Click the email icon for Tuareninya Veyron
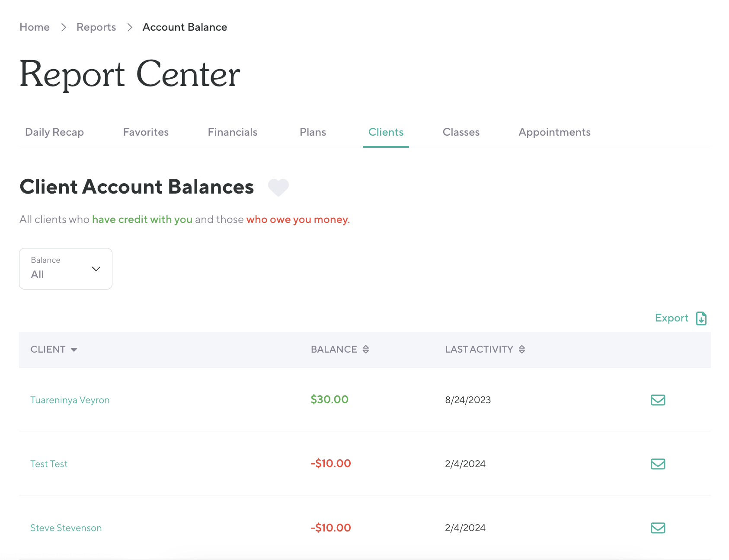 [658, 400]
